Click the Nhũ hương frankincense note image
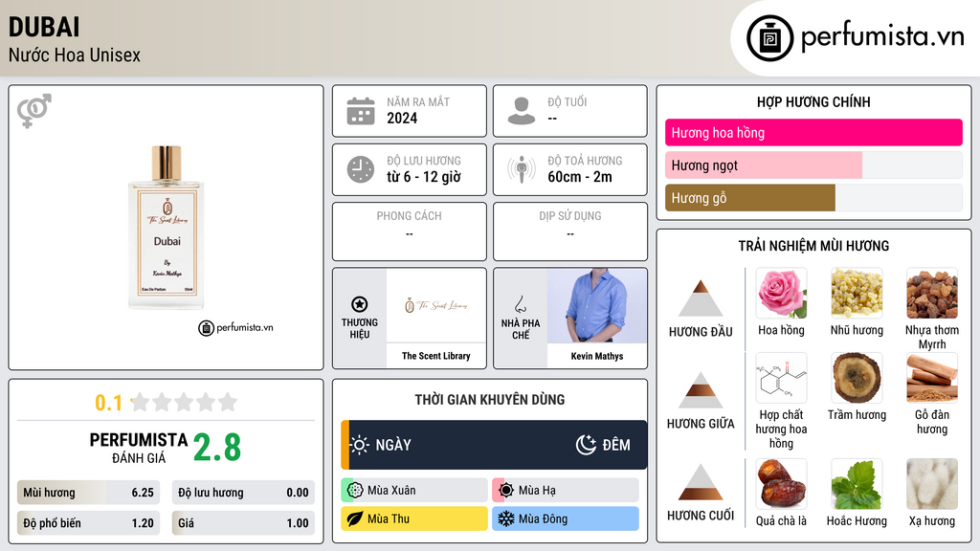 pyautogui.click(x=857, y=293)
